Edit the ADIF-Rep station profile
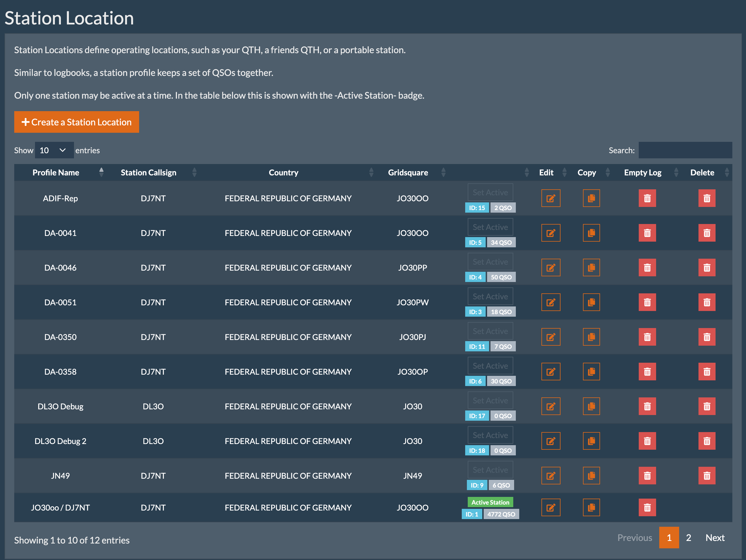Screen dimensions: 746x560 tap(551, 198)
